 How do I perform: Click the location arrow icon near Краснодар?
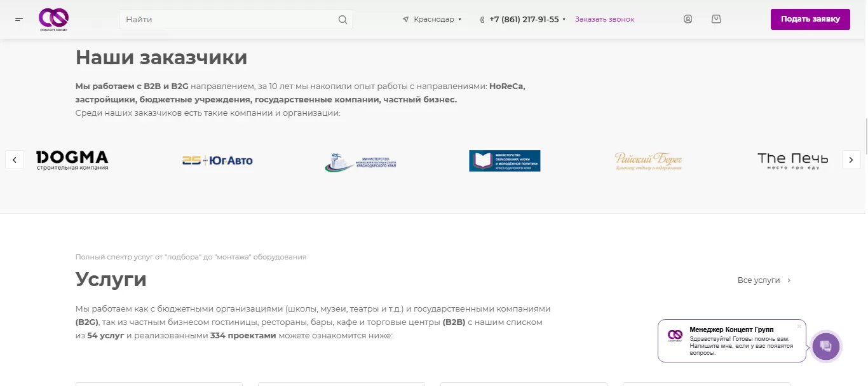coord(405,20)
